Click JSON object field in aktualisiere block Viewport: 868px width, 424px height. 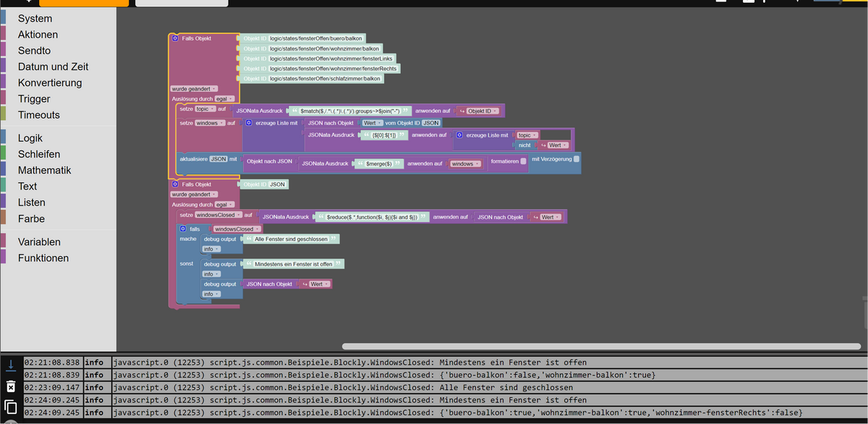coord(218,158)
